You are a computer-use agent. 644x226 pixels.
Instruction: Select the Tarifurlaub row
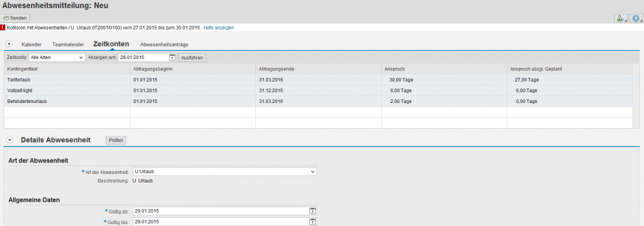[318, 80]
